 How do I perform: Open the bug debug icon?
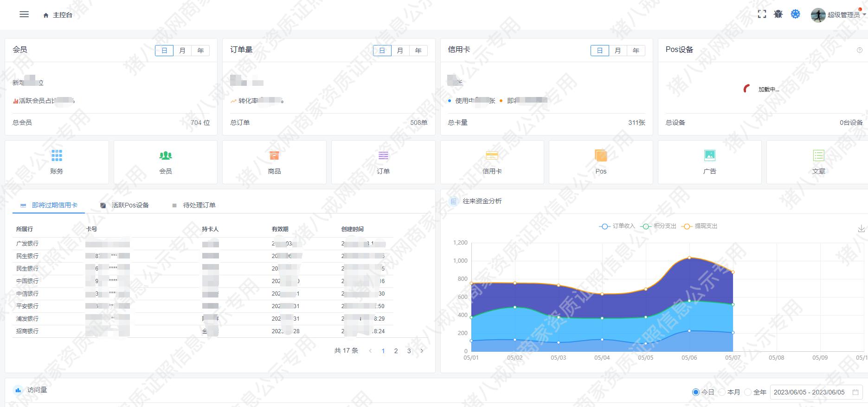778,14
